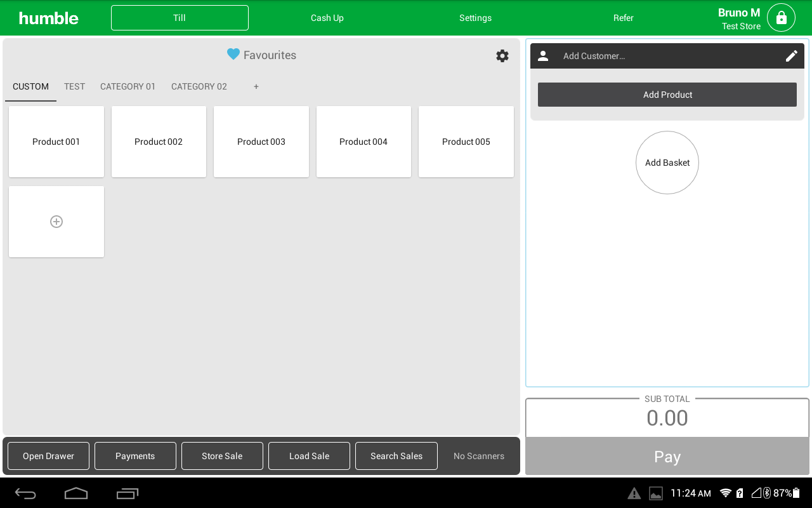This screenshot has height=508, width=812.
Task: Switch to the CATEGORY 01 tab
Action: click(x=128, y=87)
